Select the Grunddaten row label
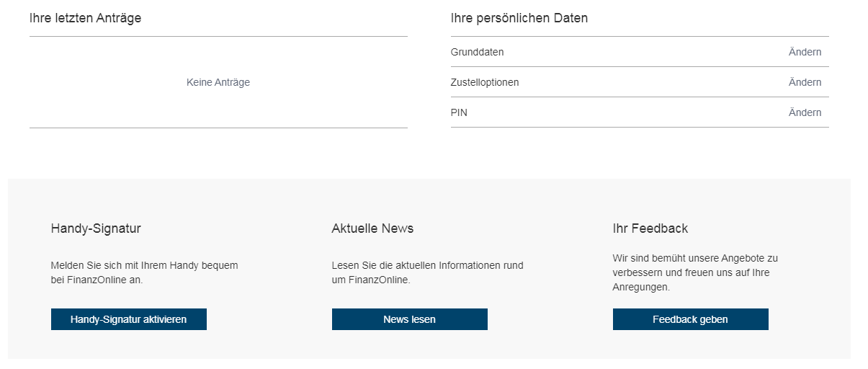 click(x=478, y=52)
